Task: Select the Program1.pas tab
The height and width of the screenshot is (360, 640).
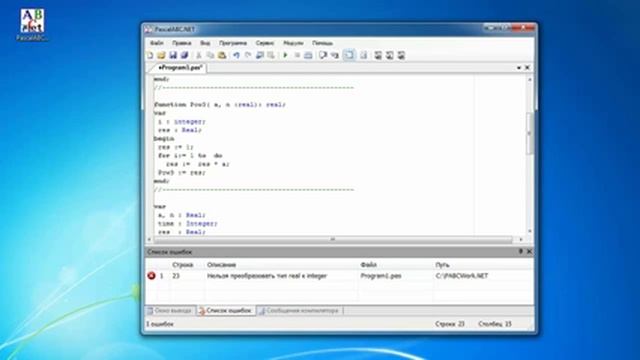Action: pyautogui.click(x=180, y=68)
